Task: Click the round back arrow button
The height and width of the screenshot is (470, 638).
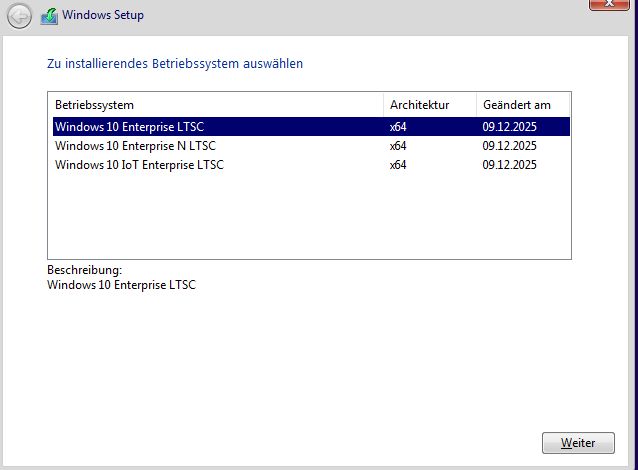Action: [x=19, y=16]
